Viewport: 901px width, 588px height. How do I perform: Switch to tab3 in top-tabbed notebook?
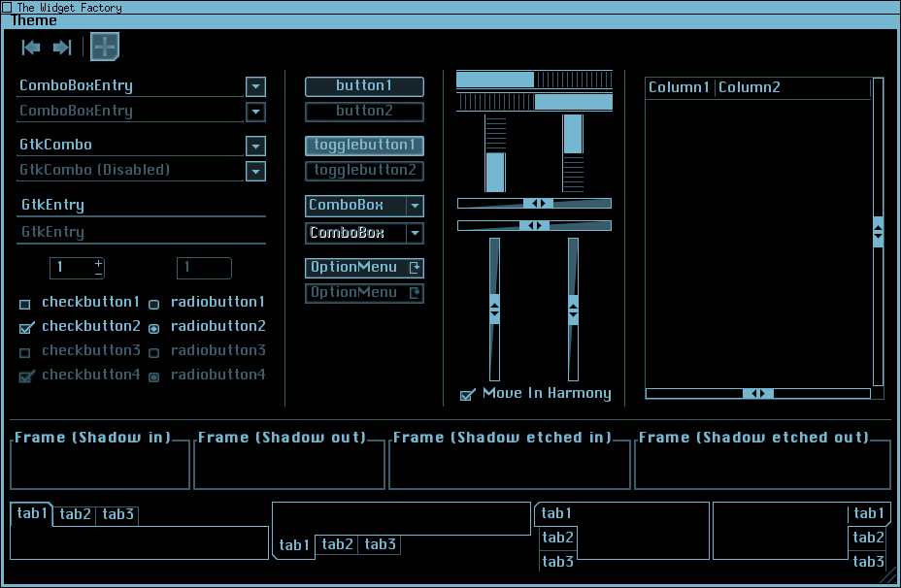117,514
